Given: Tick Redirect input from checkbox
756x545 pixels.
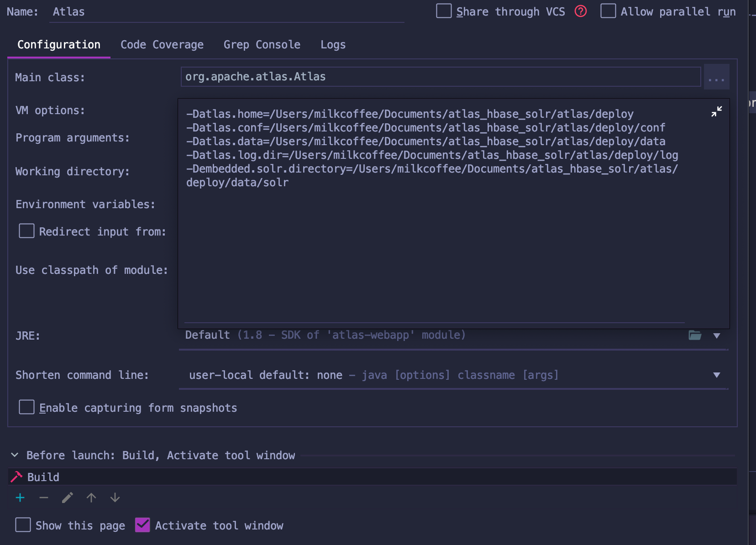Looking at the screenshot, I should tap(26, 231).
